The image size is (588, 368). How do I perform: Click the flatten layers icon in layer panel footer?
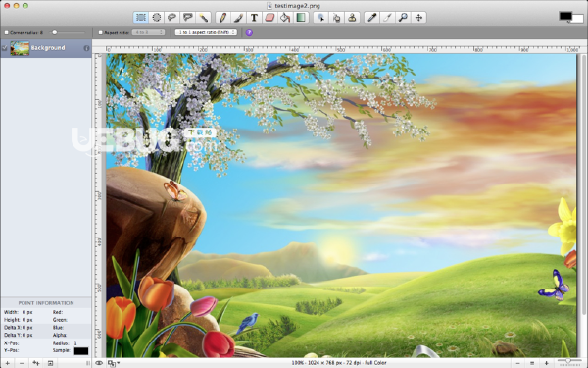pos(50,363)
